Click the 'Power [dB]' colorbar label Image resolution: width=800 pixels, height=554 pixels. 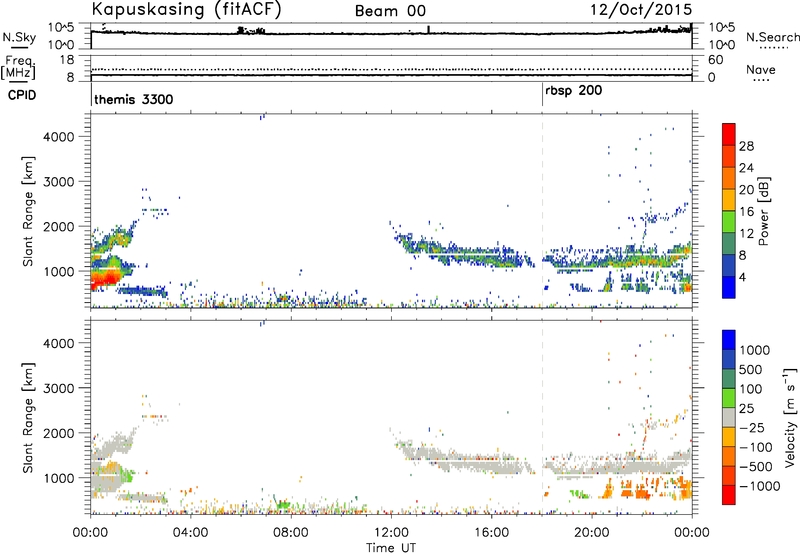tap(763, 211)
